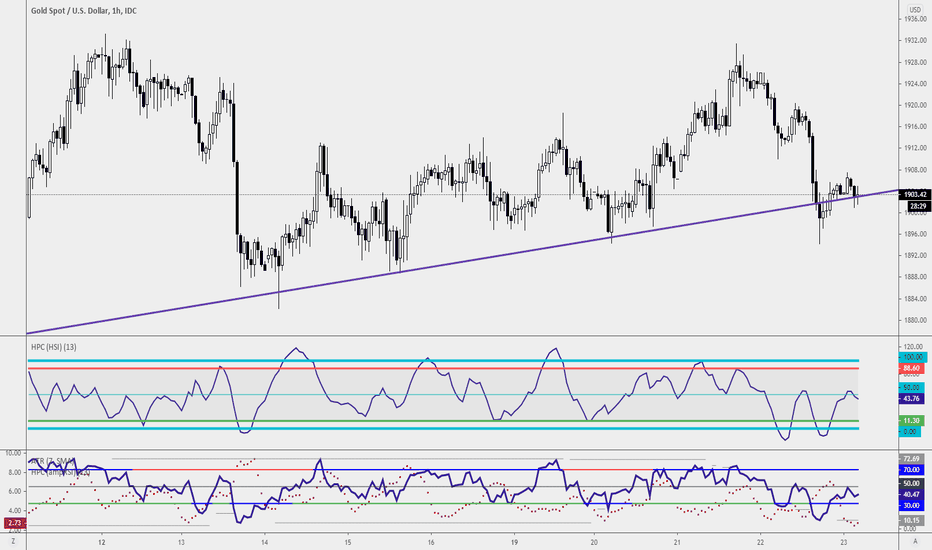Click the gray 72.69 value label

coord(911,459)
